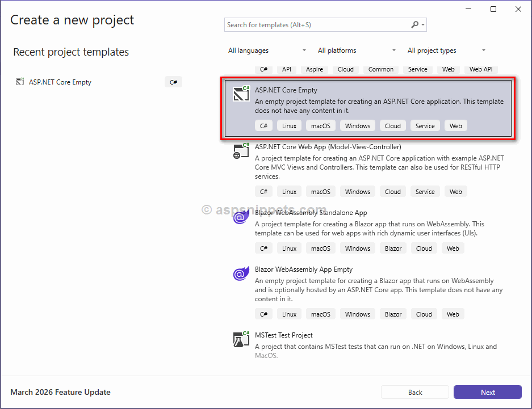
Task: Click the Back button
Action: click(414, 392)
